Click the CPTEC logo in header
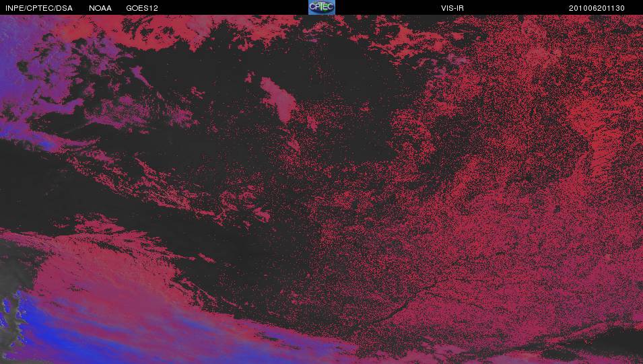This screenshot has height=364, width=643. [322, 7]
